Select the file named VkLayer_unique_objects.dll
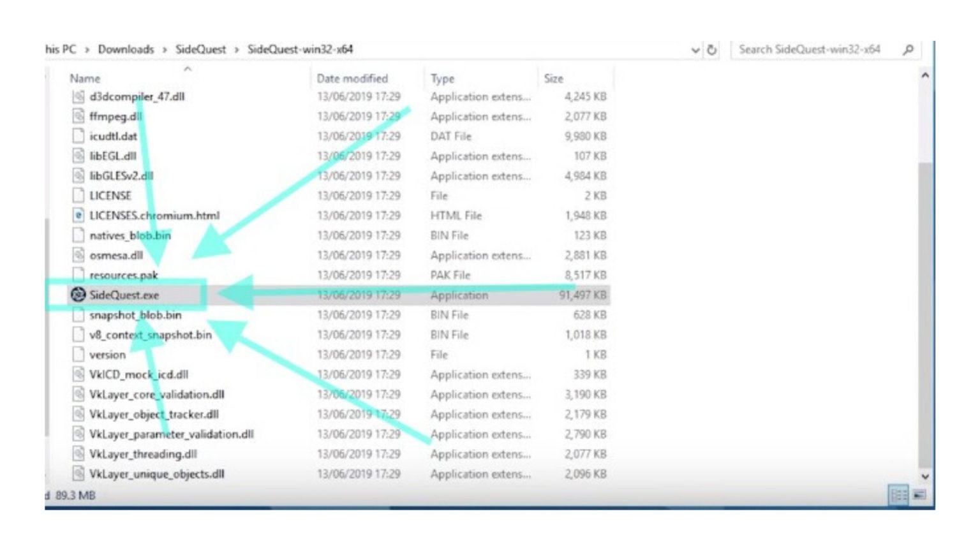This screenshot has width=980, height=551. pyautogui.click(x=157, y=474)
